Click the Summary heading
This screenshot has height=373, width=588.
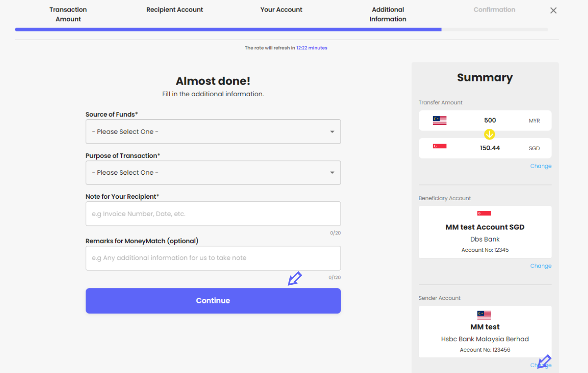click(x=485, y=78)
